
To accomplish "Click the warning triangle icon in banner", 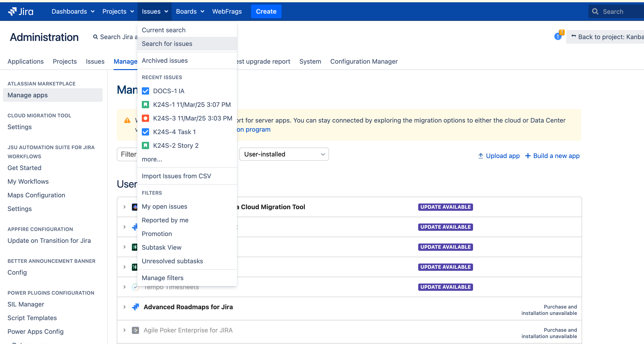I will [x=127, y=121].
